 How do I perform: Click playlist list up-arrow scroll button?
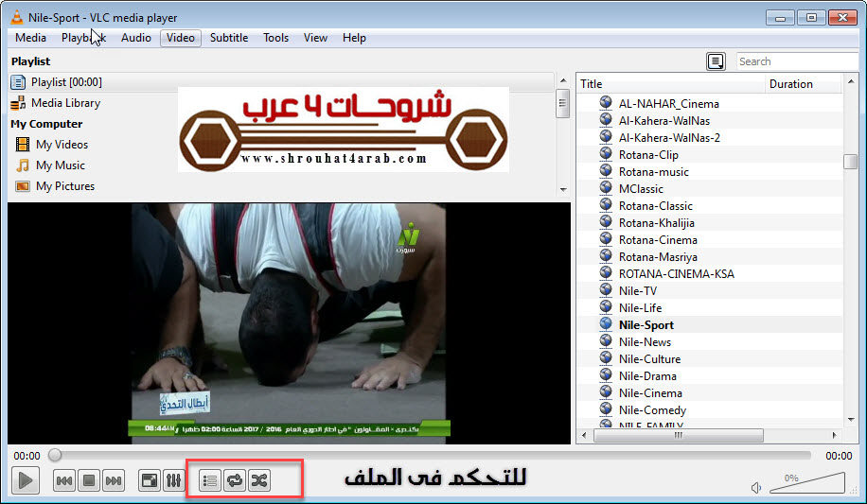(851, 81)
